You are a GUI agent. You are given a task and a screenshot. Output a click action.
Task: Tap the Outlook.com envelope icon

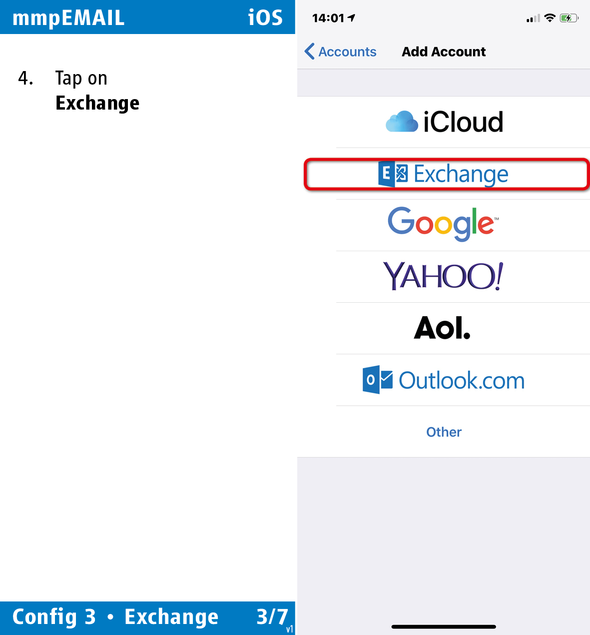(x=377, y=380)
